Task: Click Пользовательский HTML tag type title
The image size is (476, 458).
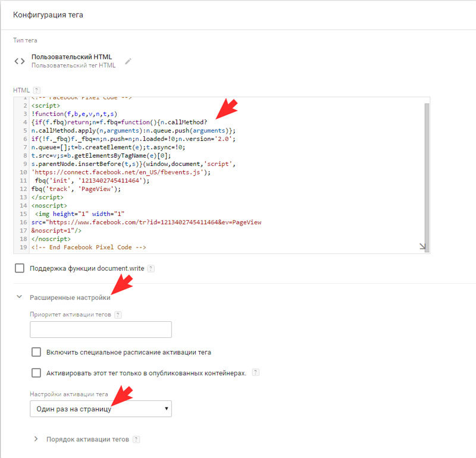Action: click(x=71, y=57)
